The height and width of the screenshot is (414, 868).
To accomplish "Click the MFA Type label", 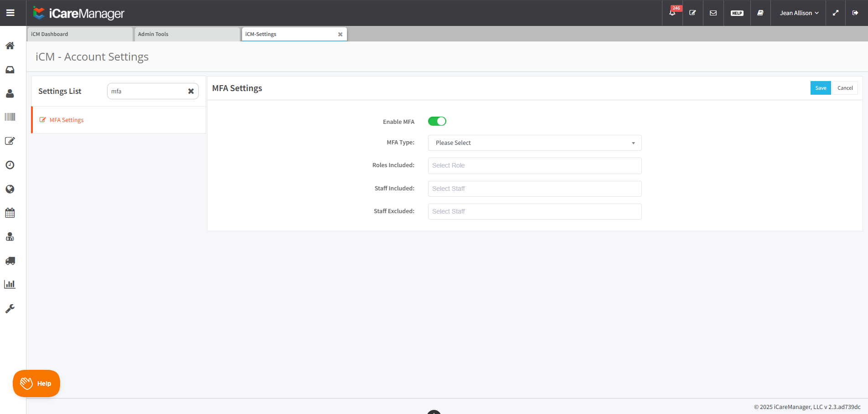I will coord(401,142).
